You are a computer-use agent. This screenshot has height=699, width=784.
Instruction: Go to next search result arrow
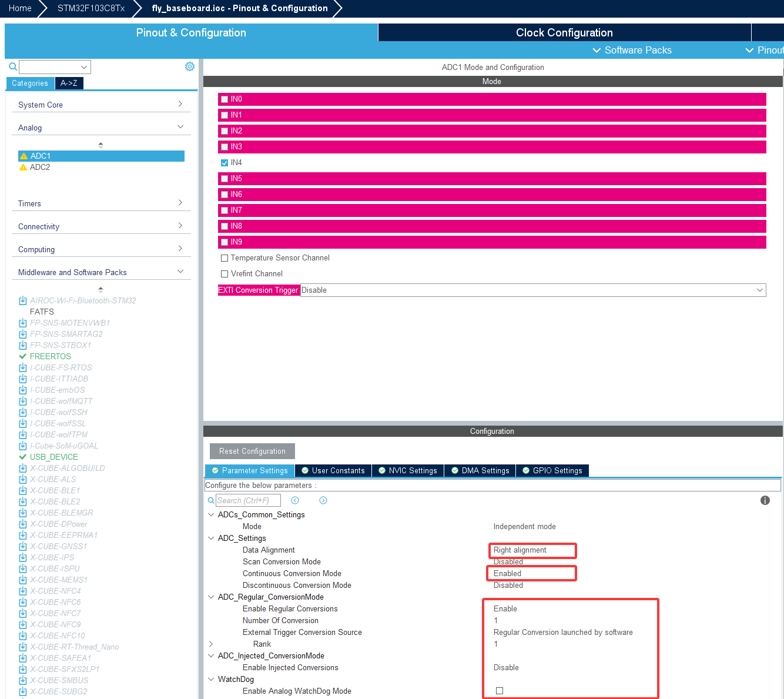[x=323, y=500]
